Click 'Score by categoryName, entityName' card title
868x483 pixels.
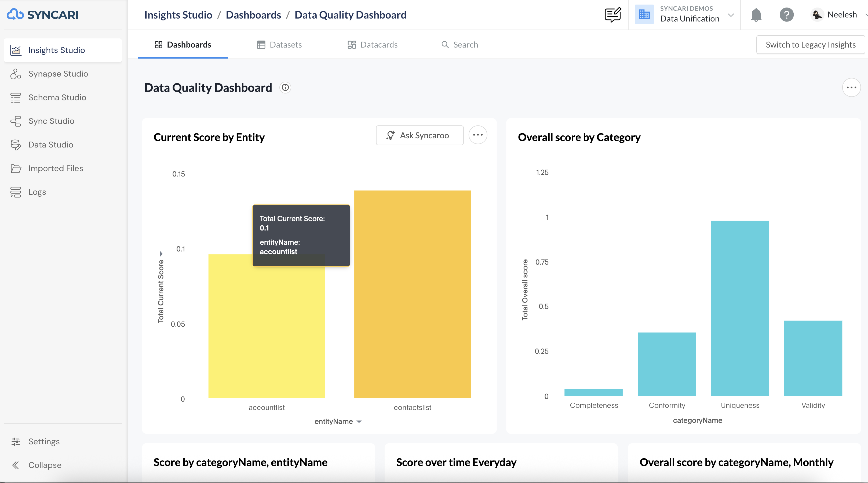(240, 462)
